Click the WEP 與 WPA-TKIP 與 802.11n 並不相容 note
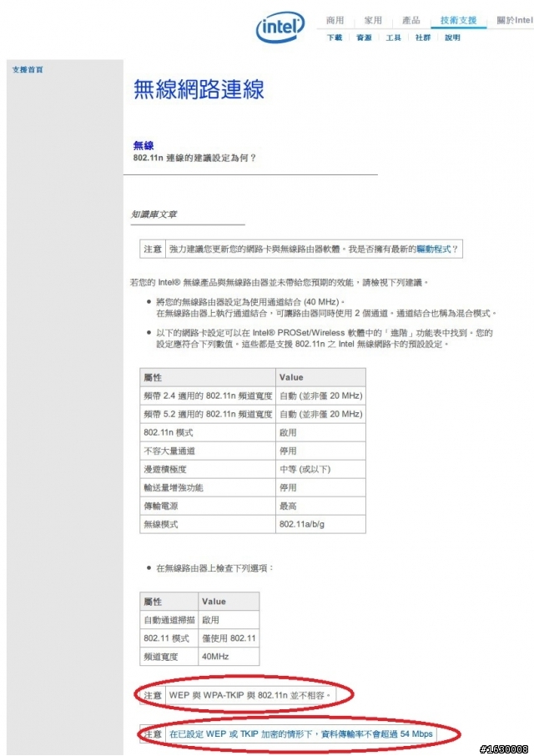The image size is (534, 756). point(250,695)
